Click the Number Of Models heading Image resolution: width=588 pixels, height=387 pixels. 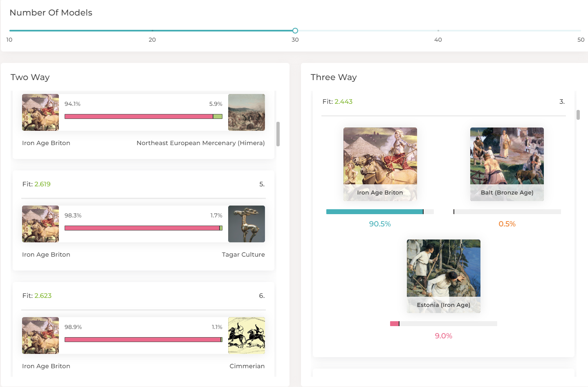(x=51, y=13)
